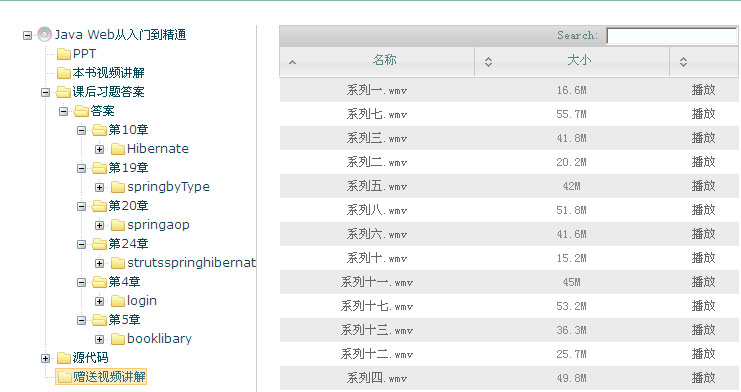Expand the booklibary node
The width and height of the screenshot is (741, 392).
tap(99, 339)
